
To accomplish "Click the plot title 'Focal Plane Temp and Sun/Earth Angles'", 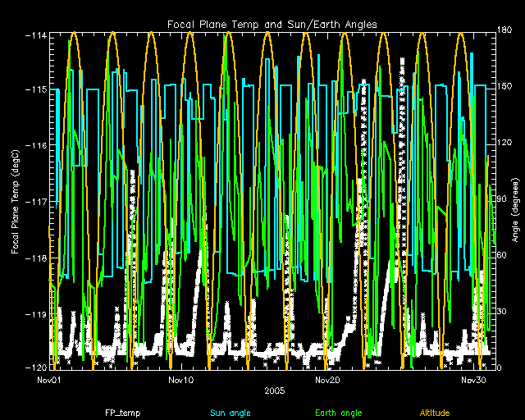I will point(272,25).
